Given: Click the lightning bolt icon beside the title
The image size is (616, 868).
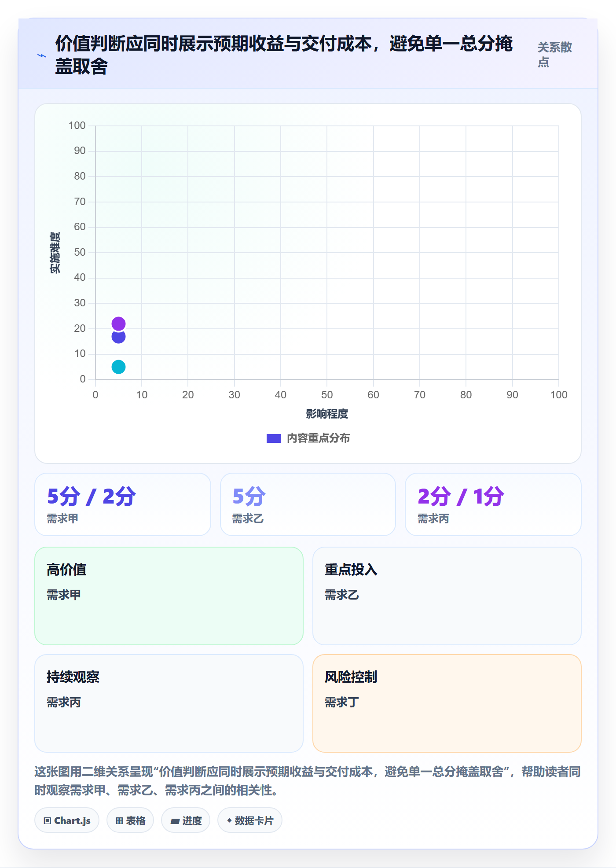Looking at the screenshot, I should click(x=42, y=56).
